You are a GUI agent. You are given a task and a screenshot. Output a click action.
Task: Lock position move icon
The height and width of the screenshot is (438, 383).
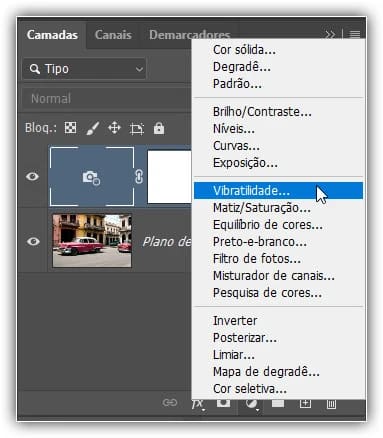(x=114, y=128)
